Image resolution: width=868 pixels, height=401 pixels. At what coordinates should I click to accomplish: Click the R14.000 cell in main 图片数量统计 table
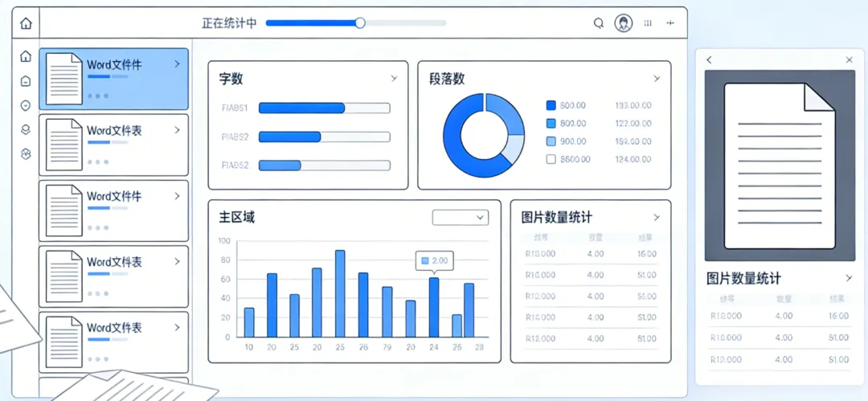coord(540,317)
